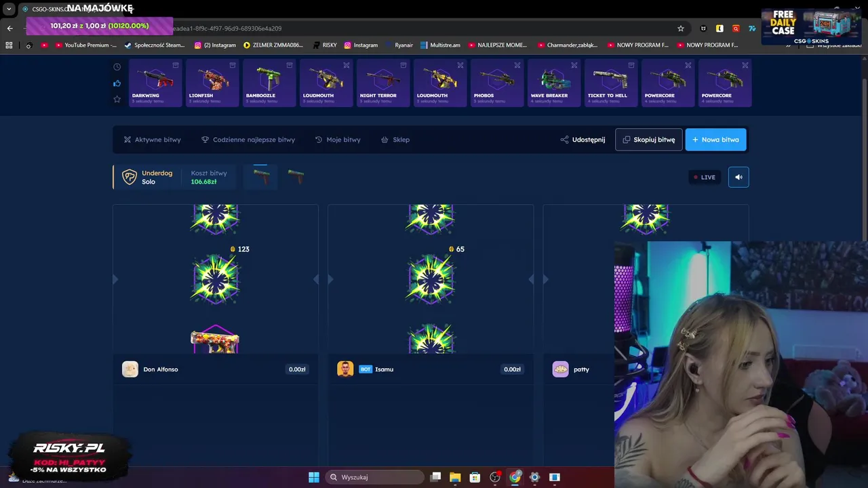The width and height of the screenshot is (868, 488).
Task: Open File Explorer from taskbar
Action: [455, 477]
